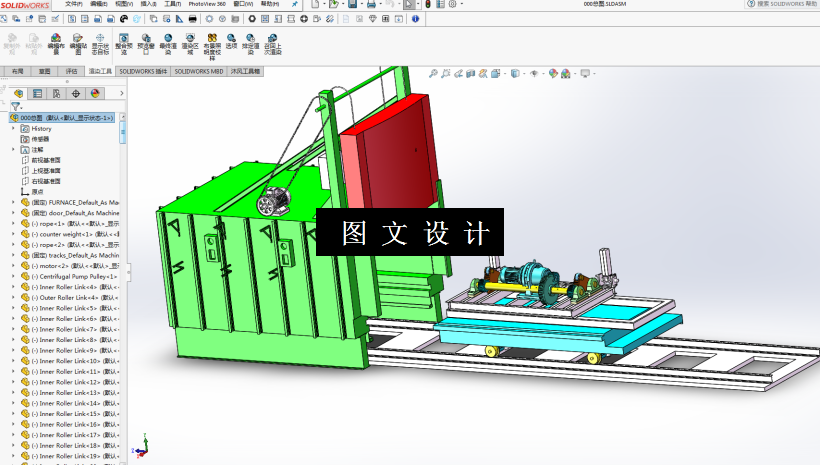Click the Previous View icon

coord(458,74)
